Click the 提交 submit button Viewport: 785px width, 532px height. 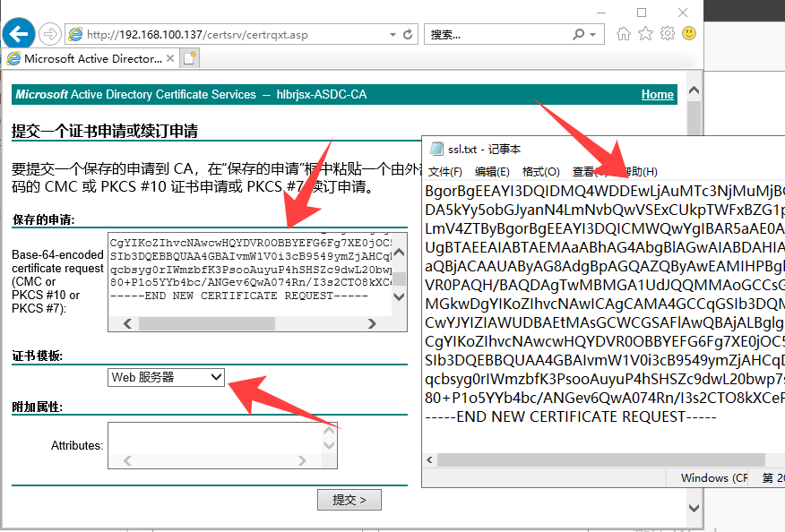[349, 500]
